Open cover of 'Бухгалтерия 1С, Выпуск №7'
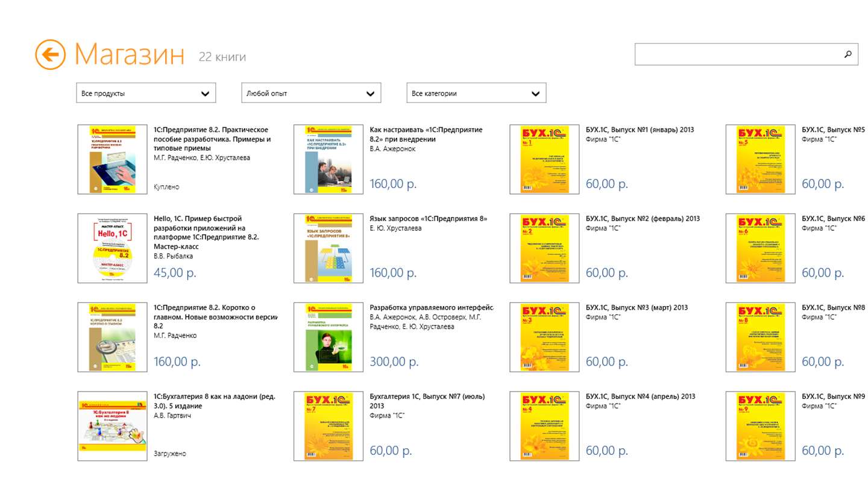This screenshot has width=868, height=488. tap(329, 427)
